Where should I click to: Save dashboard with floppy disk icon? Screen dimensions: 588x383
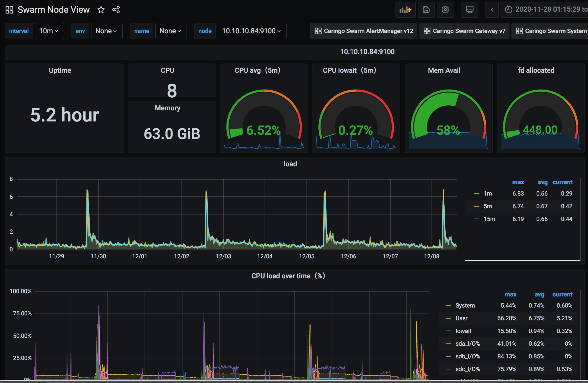pyautogui.click(x=426, y=10)
